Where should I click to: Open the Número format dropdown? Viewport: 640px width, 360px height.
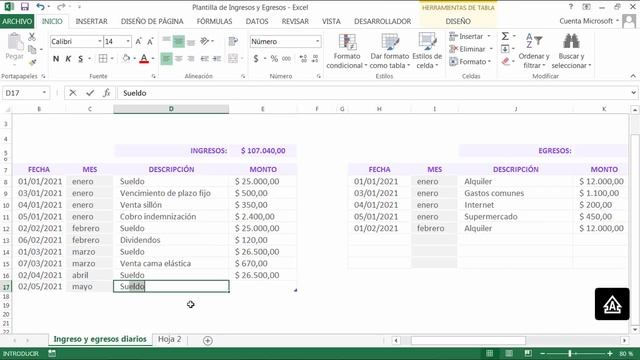coord(318,41)
